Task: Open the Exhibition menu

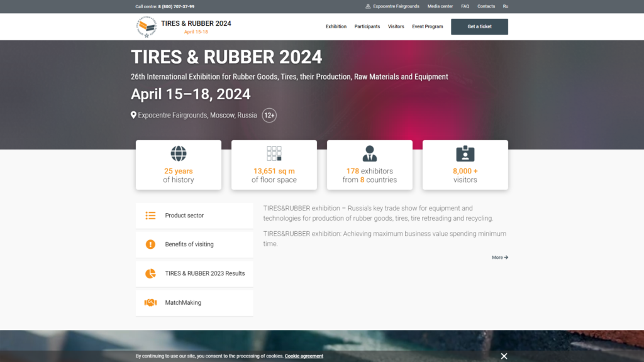Action: 336,26
